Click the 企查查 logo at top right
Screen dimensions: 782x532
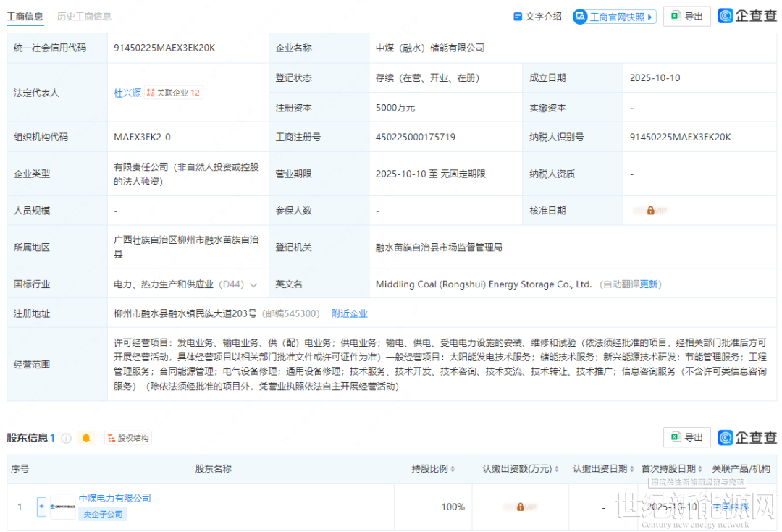tap(747, 16)
